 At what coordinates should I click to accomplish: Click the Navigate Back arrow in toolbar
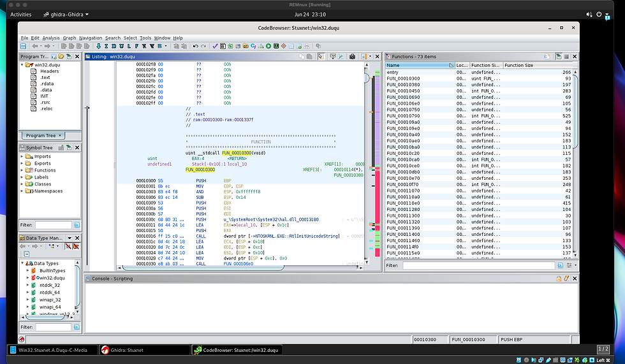pyautogui.click(x=34, y=46)
